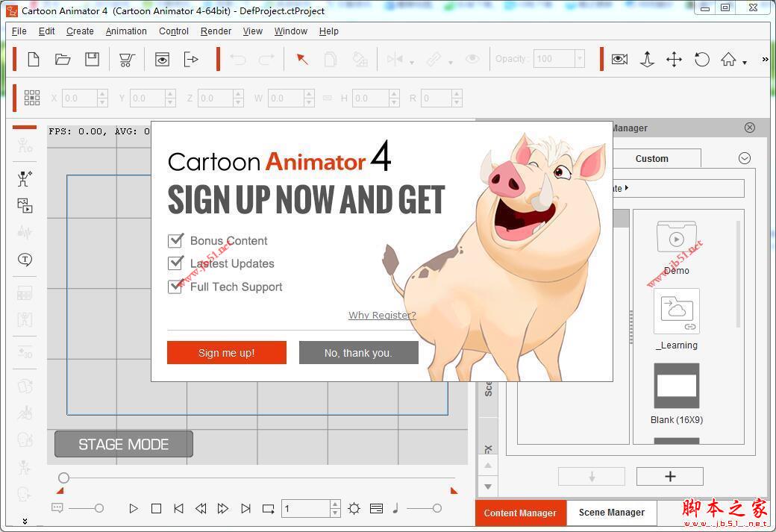
Task: Jump to the first frame in playback controls
Action: (178, 508)
